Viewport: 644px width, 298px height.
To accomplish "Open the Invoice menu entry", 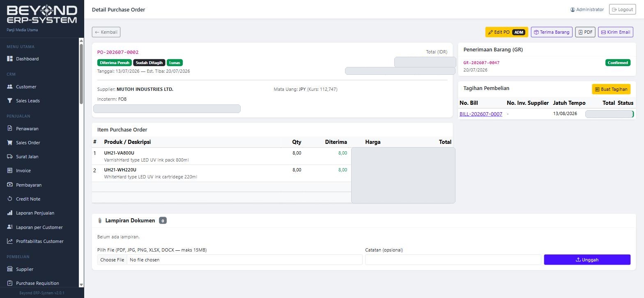I will click(39, 171).
